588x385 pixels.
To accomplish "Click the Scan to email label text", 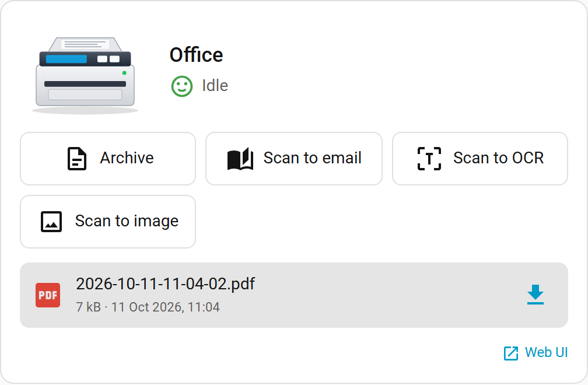I will point(313,158).
